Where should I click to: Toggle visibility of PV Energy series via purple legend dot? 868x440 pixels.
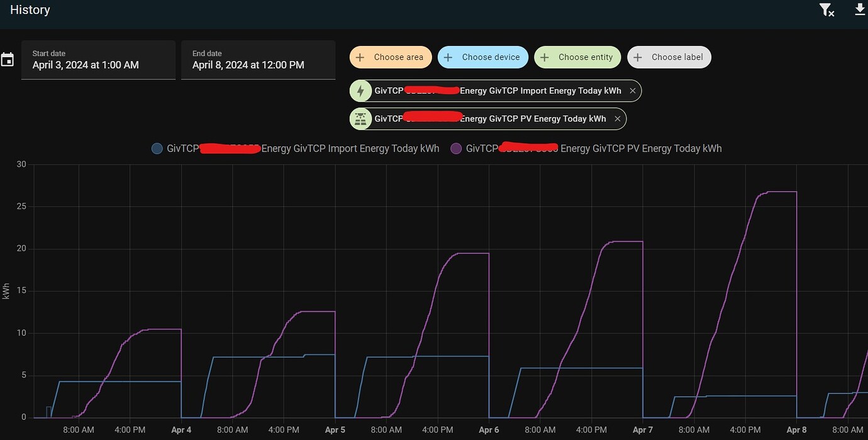point(456,148)
